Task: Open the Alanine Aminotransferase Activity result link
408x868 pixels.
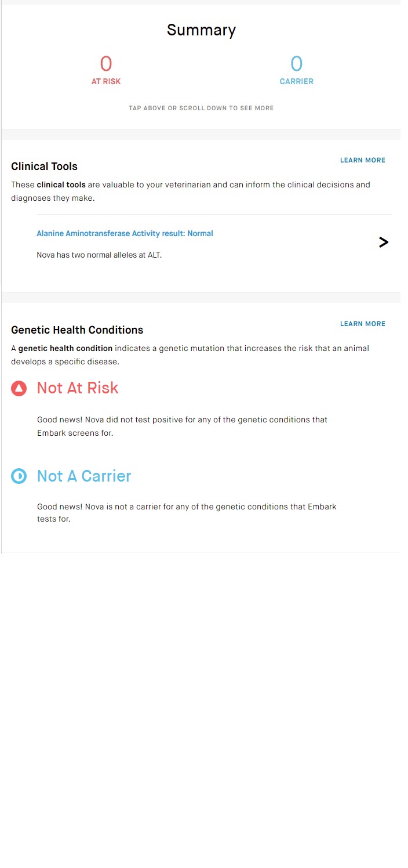Action: pos(125,233)
